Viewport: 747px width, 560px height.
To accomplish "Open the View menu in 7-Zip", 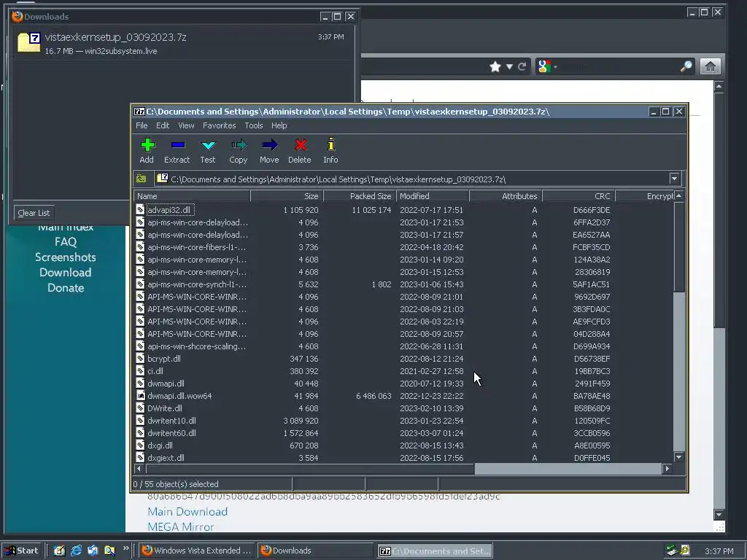I will coord(186,125).
